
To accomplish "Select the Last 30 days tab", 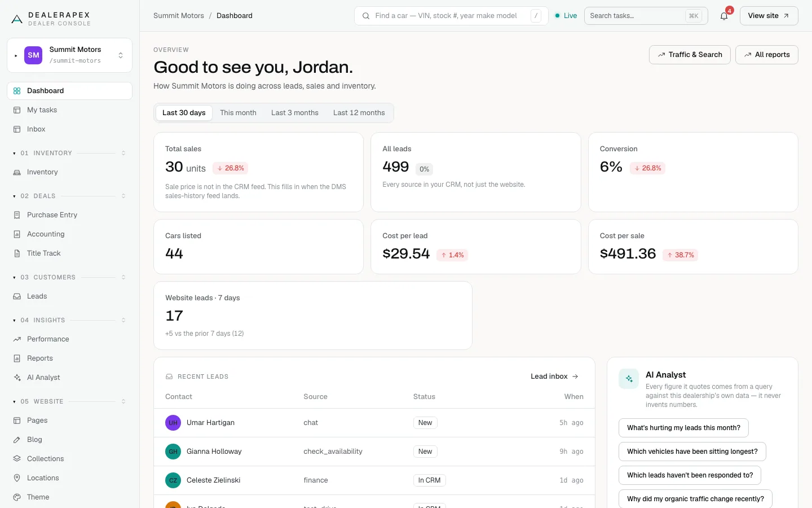I will [x=184, y=113].
